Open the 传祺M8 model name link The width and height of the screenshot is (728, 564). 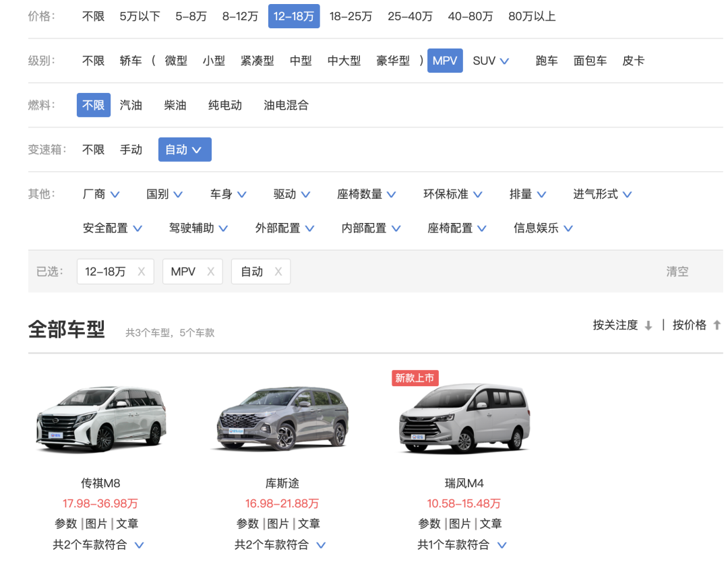(100, 483)
